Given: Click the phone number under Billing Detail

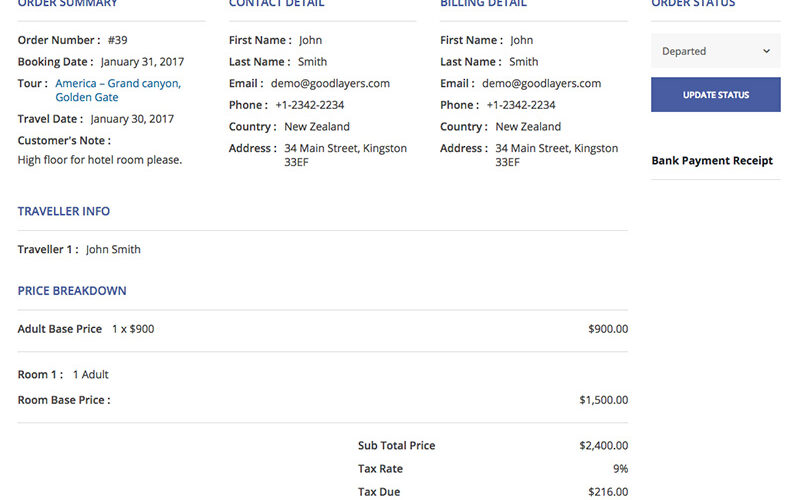Looking at the screenshot, I should pyautogui.click(x=520, y=105).
